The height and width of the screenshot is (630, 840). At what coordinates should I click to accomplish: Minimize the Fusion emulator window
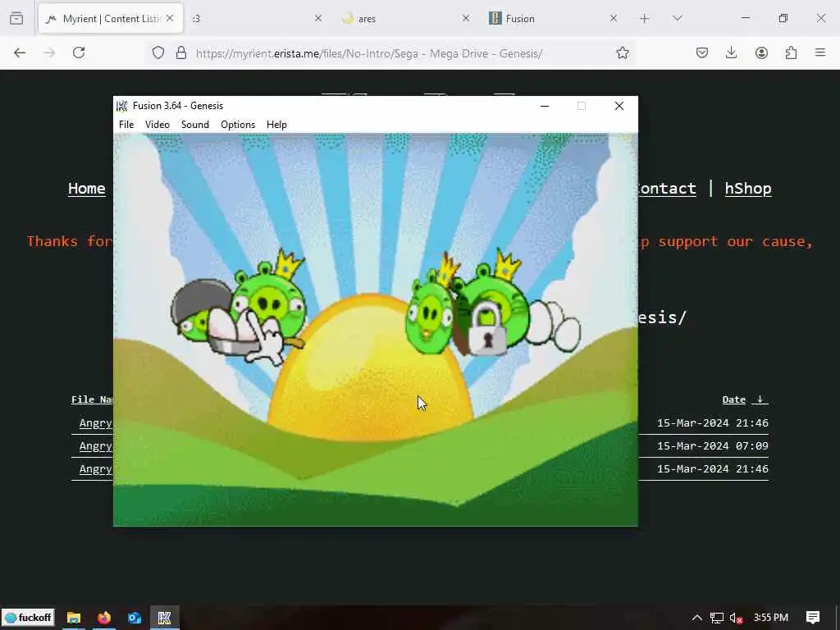(x=545, y=106)
